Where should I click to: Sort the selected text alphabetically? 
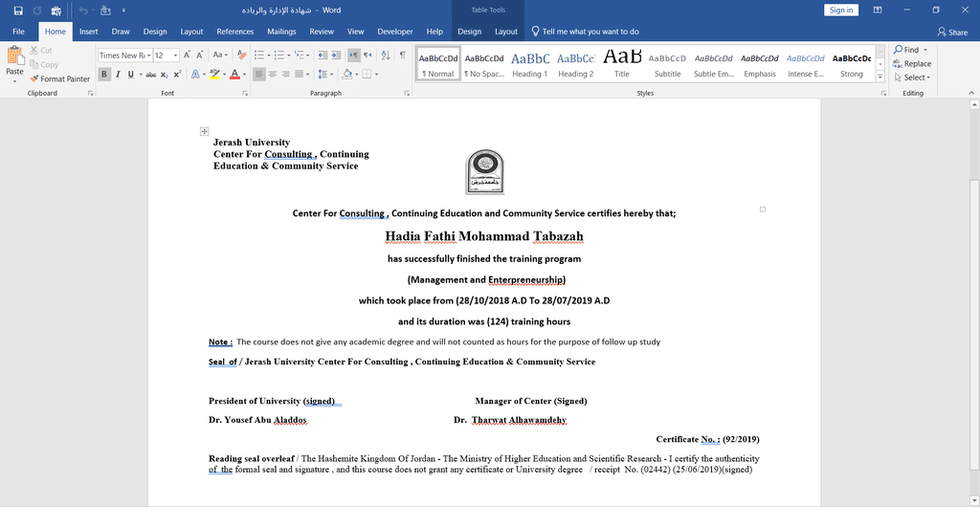[385, 55]
